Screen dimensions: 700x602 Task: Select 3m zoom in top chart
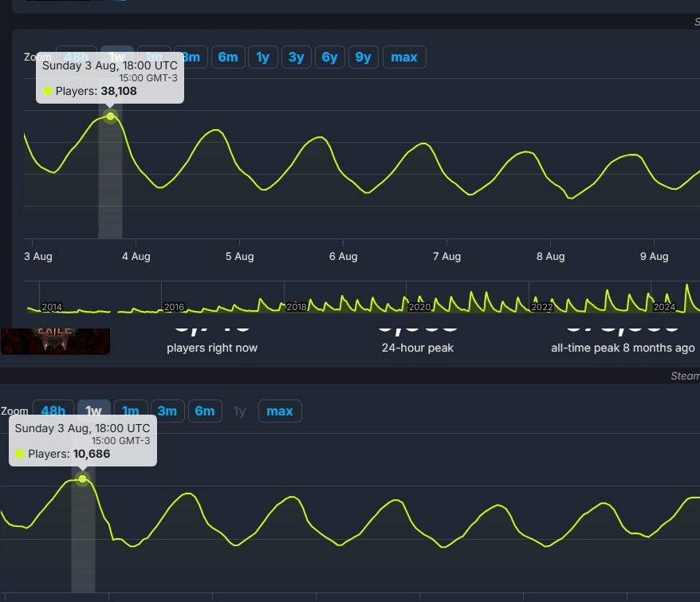[192, 57]
